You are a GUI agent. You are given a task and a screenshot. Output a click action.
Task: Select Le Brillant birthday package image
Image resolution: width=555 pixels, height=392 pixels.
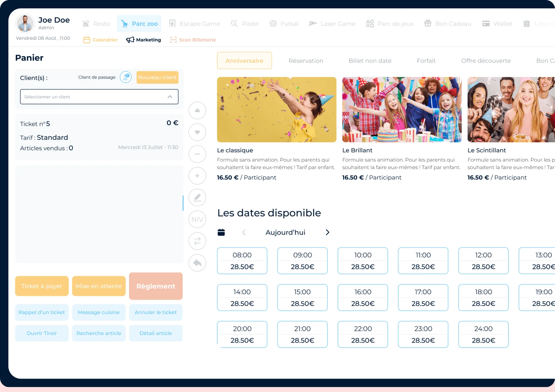[x=402, y=110]
